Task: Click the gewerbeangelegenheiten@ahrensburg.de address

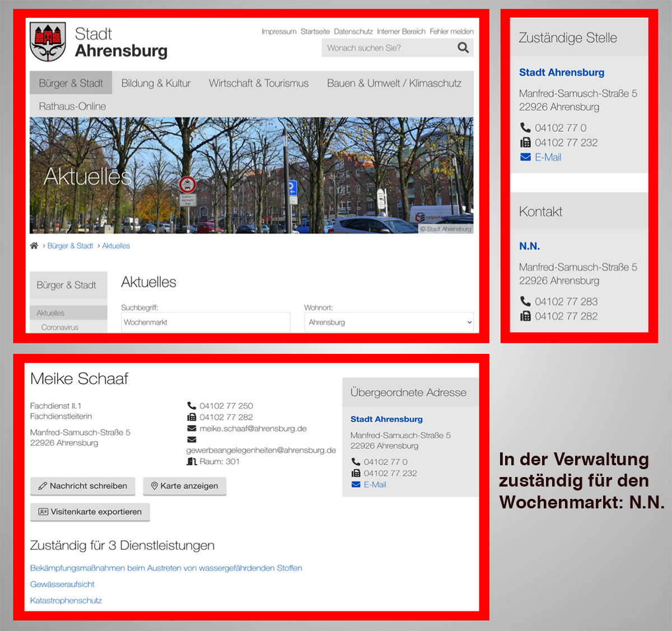Action: tap(261, 450)
